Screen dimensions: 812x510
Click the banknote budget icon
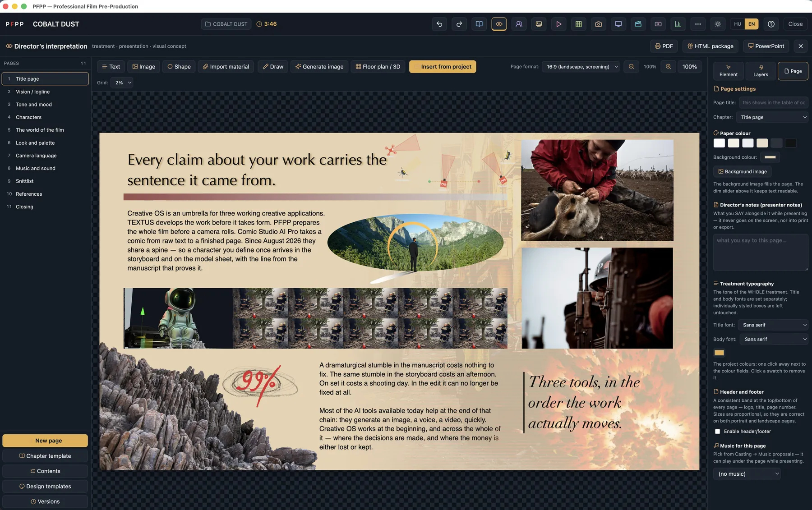click(x=658, y=24)
